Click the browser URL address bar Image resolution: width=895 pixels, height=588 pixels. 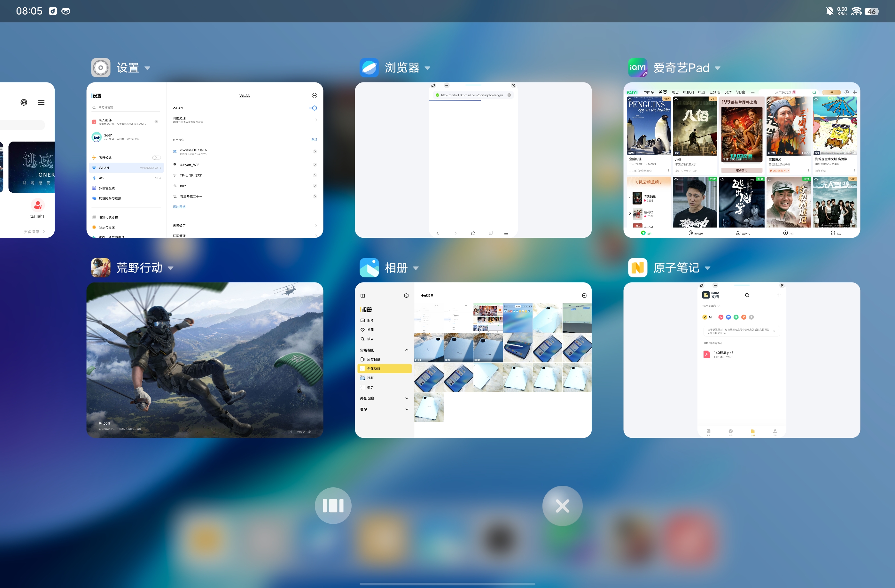coord(473,95)
